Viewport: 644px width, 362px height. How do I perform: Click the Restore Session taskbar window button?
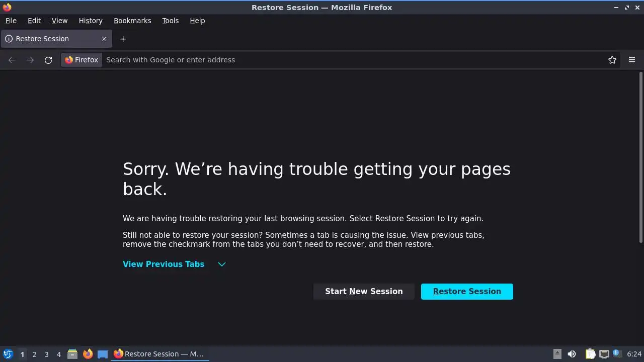point(159,354)
